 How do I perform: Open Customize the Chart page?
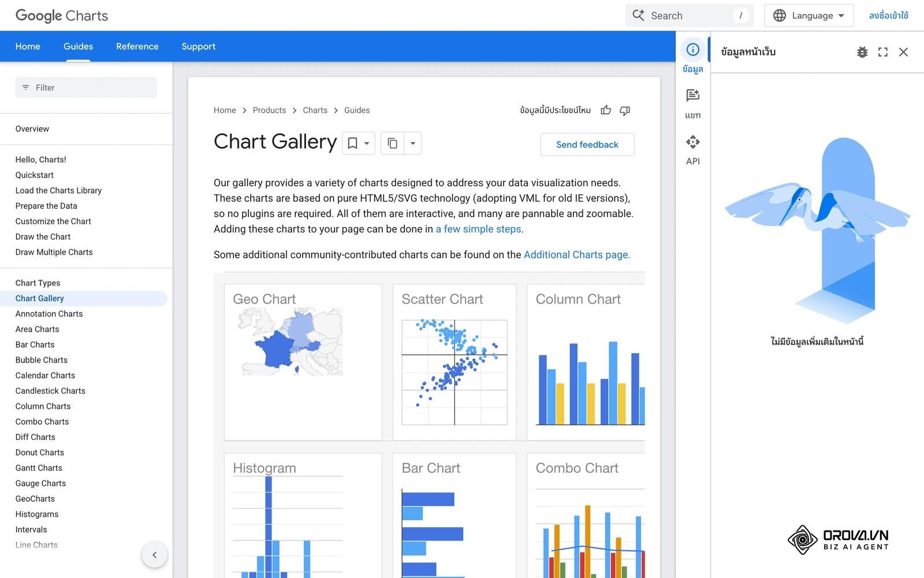tap(53, 221)
